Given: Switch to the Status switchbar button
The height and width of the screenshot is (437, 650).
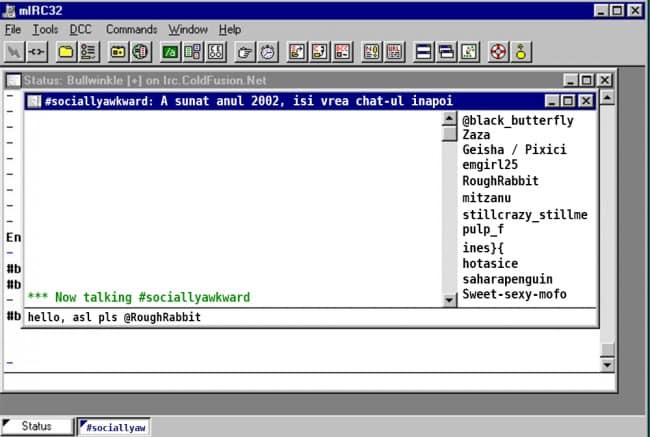Looking at the screenshot, I should tap(37, 427).
